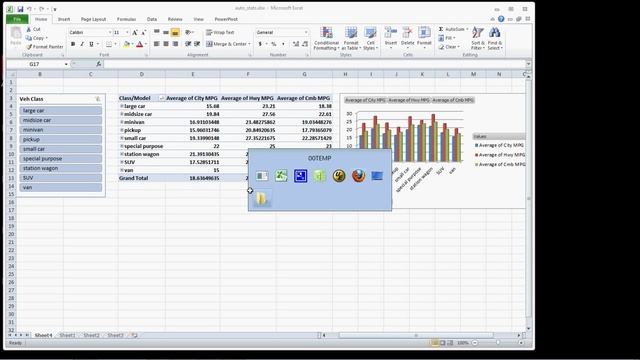This screenshot has width=640, height=360.
Task: Switch to the Formulas tab
Action: 127,19
